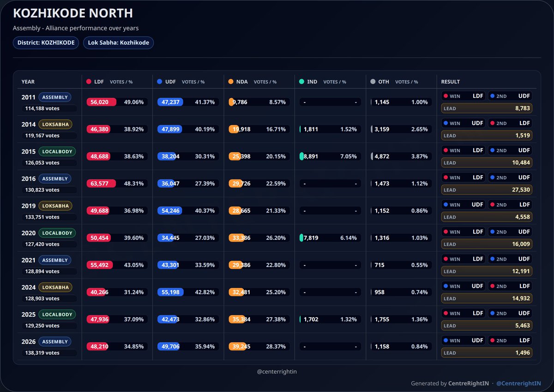554x392 pixels.
Task: Select the RESULT column header
Action: [450, 82]
